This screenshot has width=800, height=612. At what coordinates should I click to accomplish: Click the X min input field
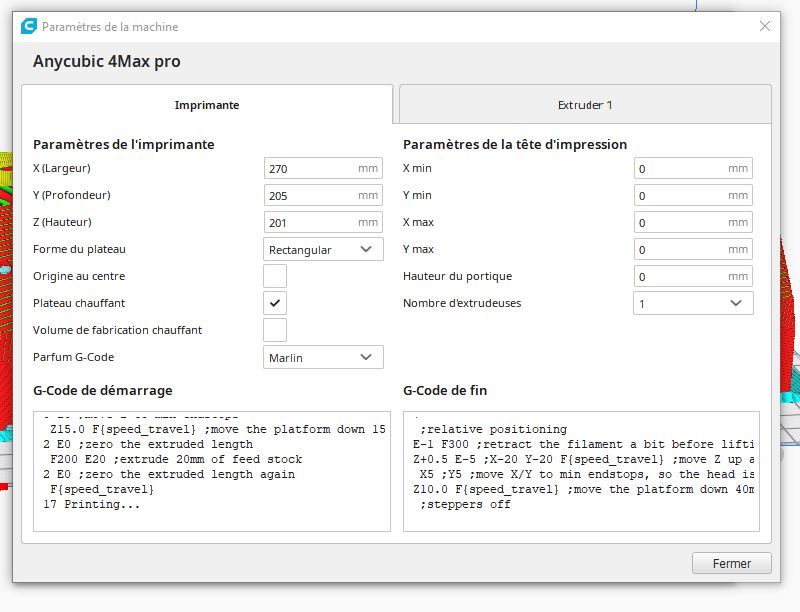tap(680, 169)
